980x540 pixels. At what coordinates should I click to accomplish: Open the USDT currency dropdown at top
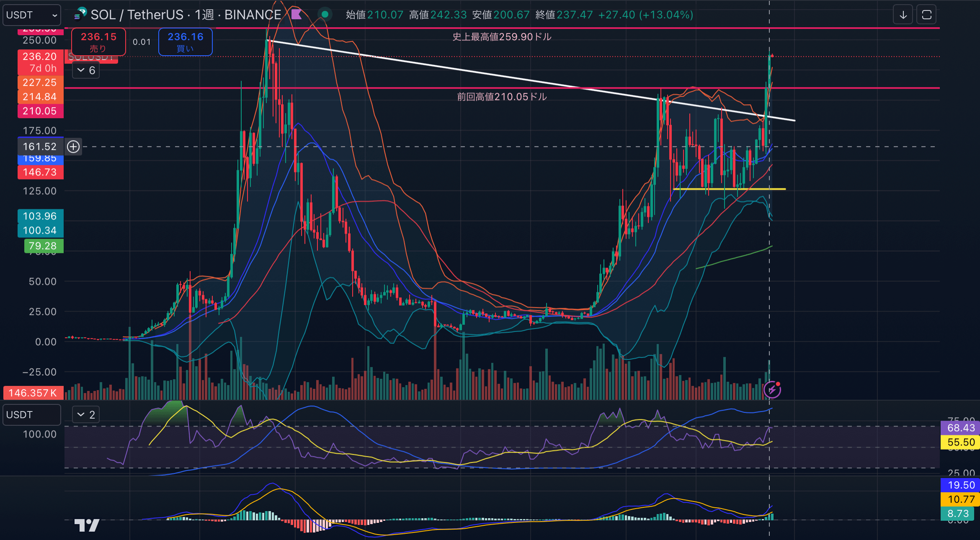click(32, 15)
